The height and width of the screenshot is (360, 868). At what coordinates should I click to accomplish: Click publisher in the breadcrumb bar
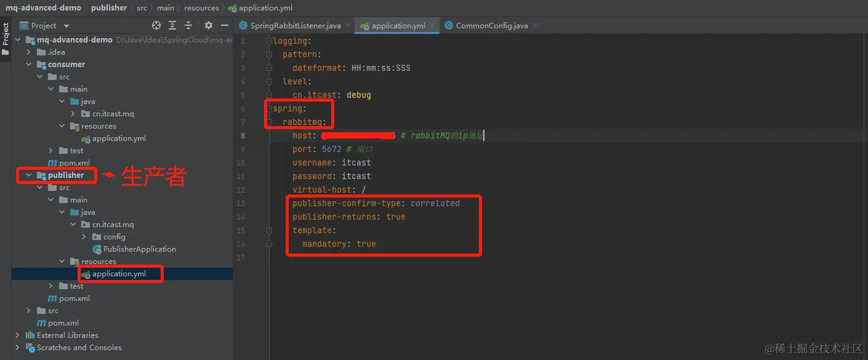(x=109, y=8)
